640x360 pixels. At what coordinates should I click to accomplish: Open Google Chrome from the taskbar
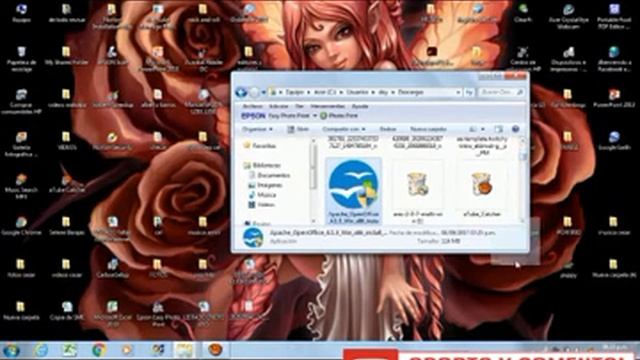click(x=99, y=350)
